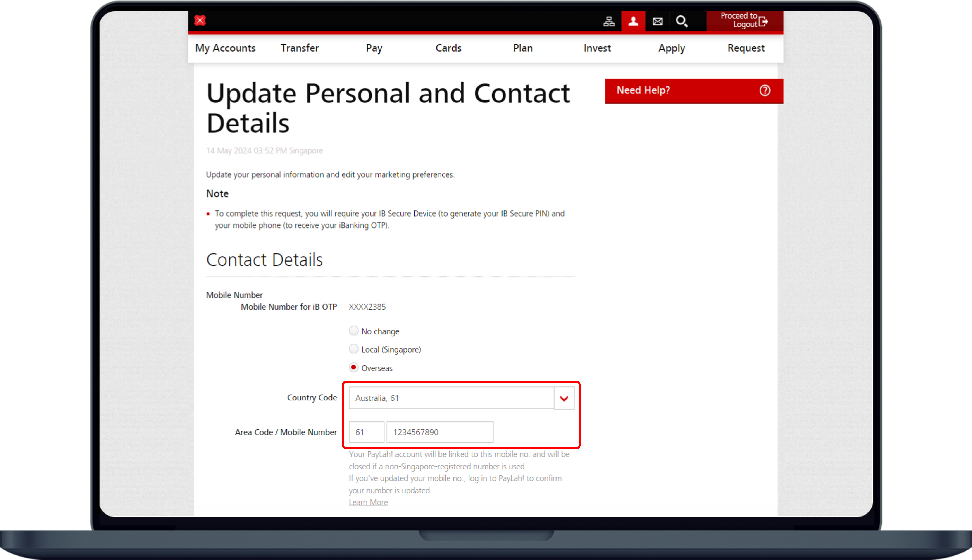The image size is (972, 560).
Task: Open the Need Help? panel
Action: [694, 91]
